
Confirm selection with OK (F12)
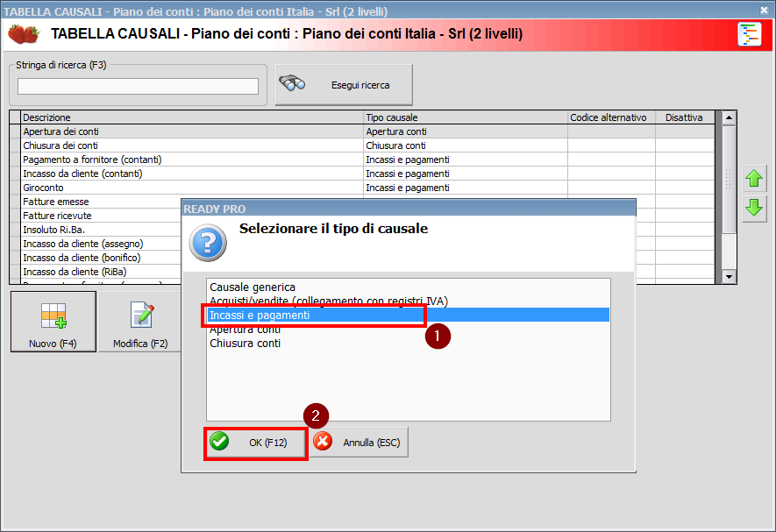coord(256,443)
